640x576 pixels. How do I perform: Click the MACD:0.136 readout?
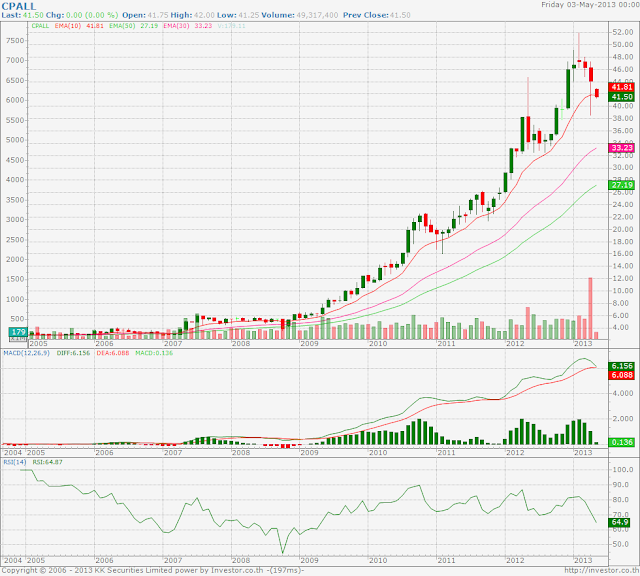click(x=154, y=353)
